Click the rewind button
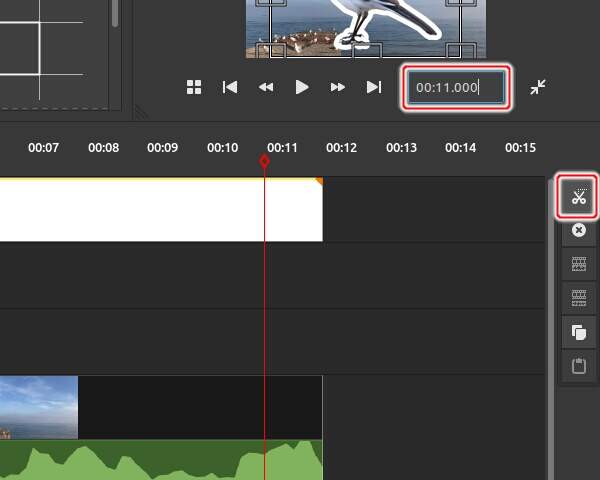The width and height of the screenshot is (600, 480). 266,88
